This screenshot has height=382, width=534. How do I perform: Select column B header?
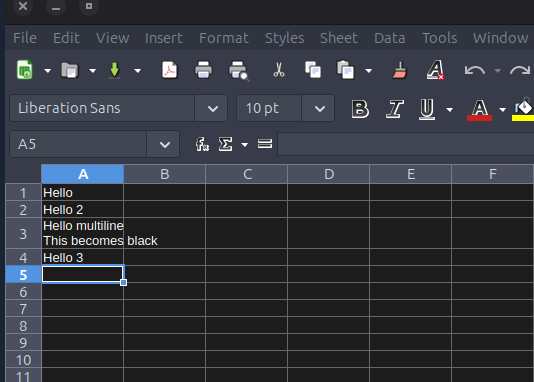164,174
